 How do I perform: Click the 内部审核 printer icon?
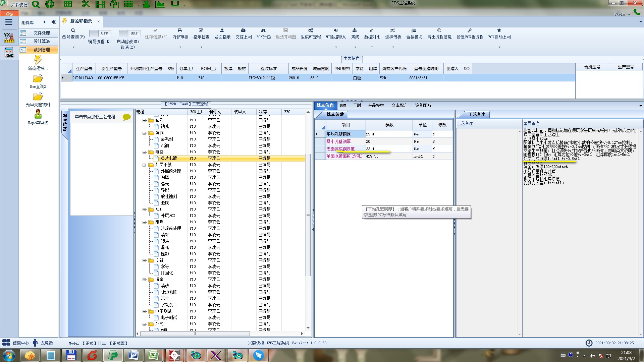(x=180, y=31)
